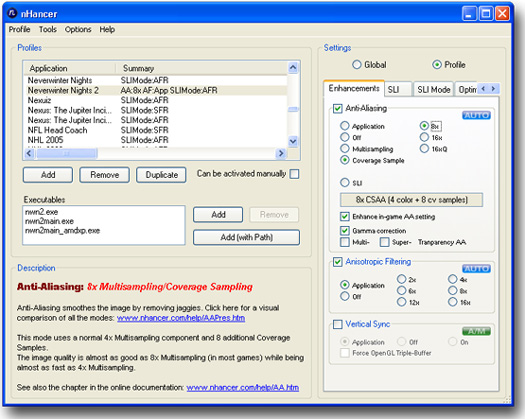Click the Summary column header
Image resolution: width=525 pixels, height=419 pixels.
click(x=202, y=68)
